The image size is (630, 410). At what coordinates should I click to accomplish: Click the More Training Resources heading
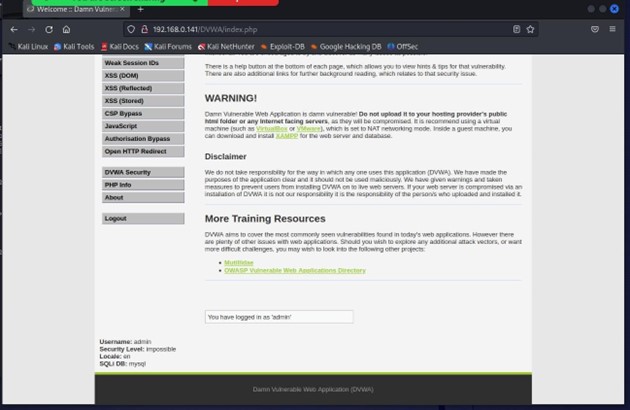pos(265,219)
